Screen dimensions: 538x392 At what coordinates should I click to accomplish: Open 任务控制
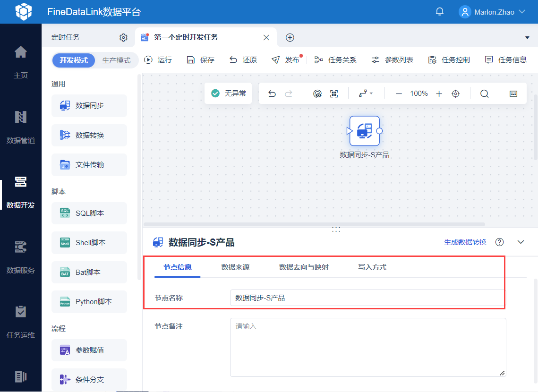pyautogui.click(x=449, y=60)
